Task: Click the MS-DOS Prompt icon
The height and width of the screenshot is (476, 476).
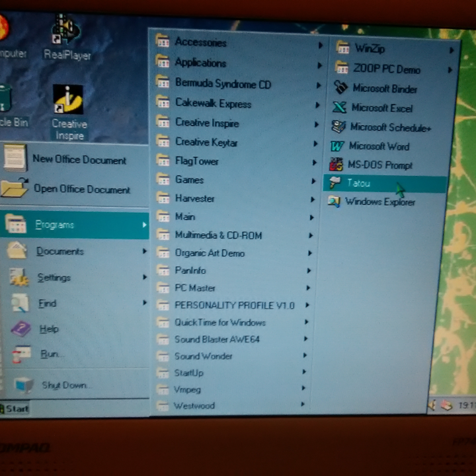Action: tap(336, 165)
